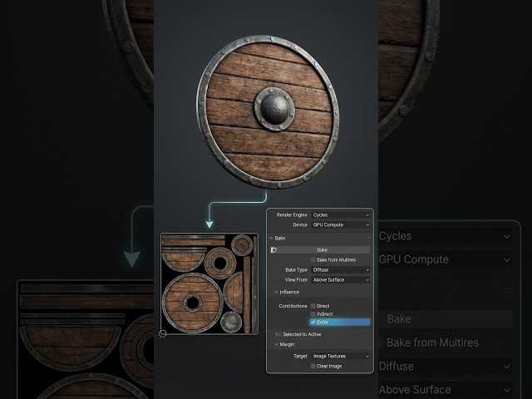Collapse the Margin section
532x399 pixels.
277,344
